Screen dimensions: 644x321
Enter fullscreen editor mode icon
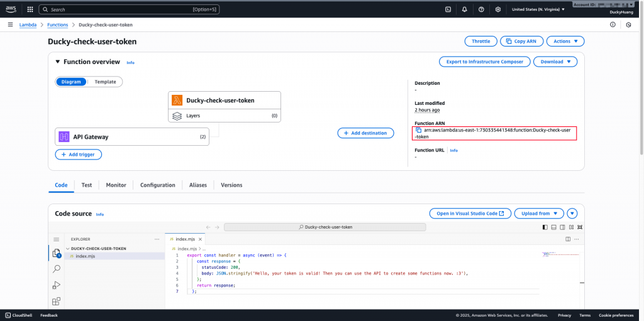coord(580,227)
